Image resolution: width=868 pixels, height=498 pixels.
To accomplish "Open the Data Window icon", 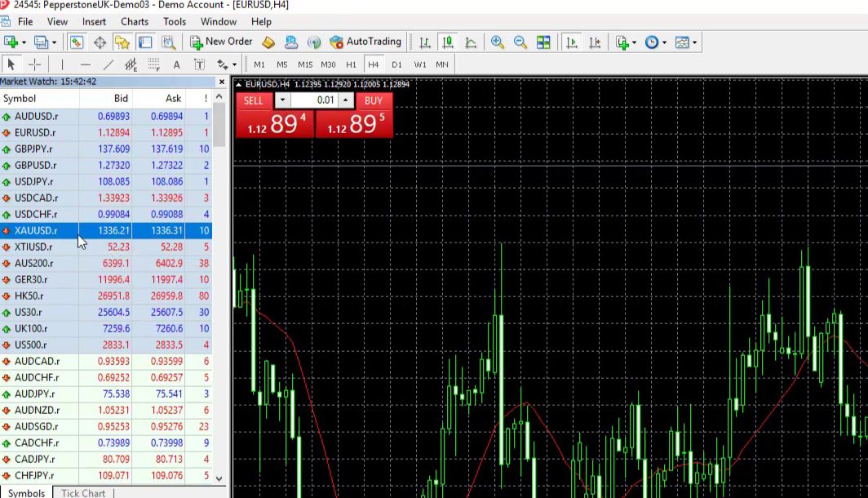I will coord(100,42).
